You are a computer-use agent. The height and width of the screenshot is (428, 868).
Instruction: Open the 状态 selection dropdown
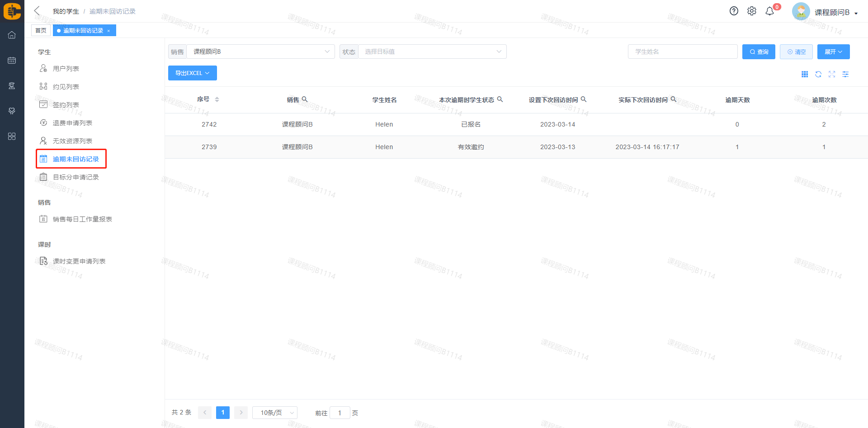[x=432, y=52]
